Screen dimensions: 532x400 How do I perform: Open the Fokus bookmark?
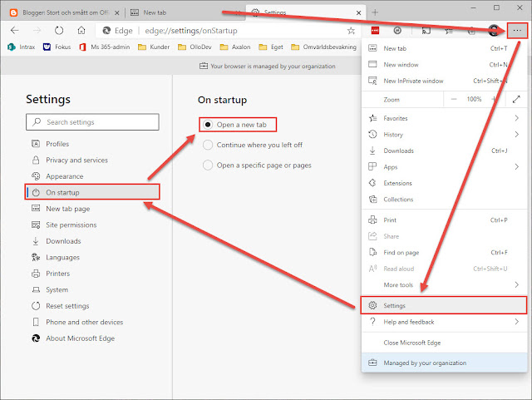pyautogui.click(x=57, y=47)
